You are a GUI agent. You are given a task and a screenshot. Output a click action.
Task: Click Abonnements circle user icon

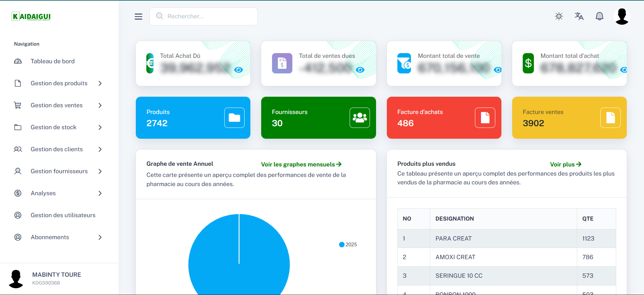click(x=18, y=237)
